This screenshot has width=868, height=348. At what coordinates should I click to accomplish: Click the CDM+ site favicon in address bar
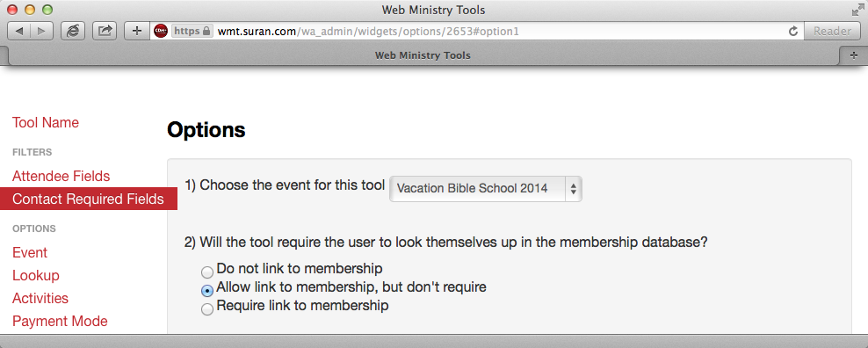[x=161, y=31]
